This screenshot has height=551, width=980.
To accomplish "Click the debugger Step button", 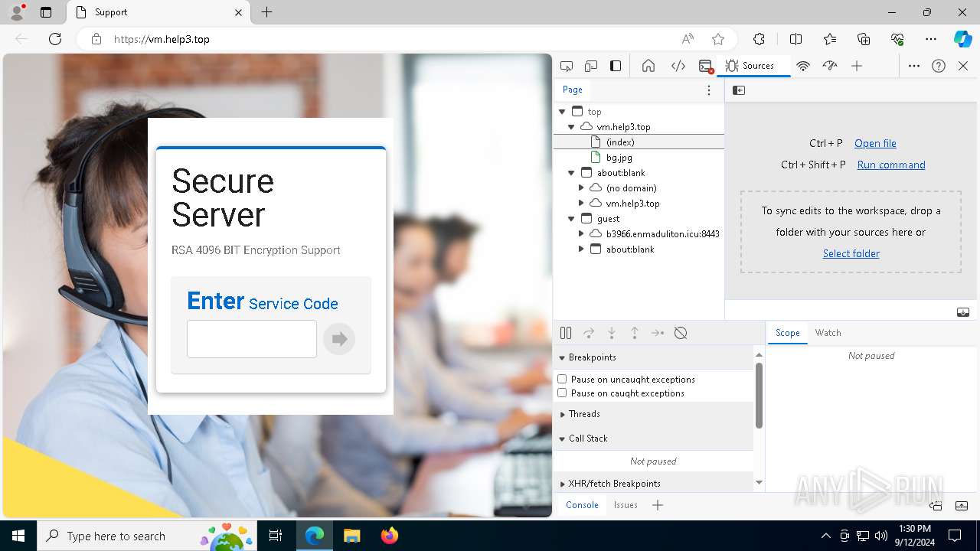I will [658, 333].
